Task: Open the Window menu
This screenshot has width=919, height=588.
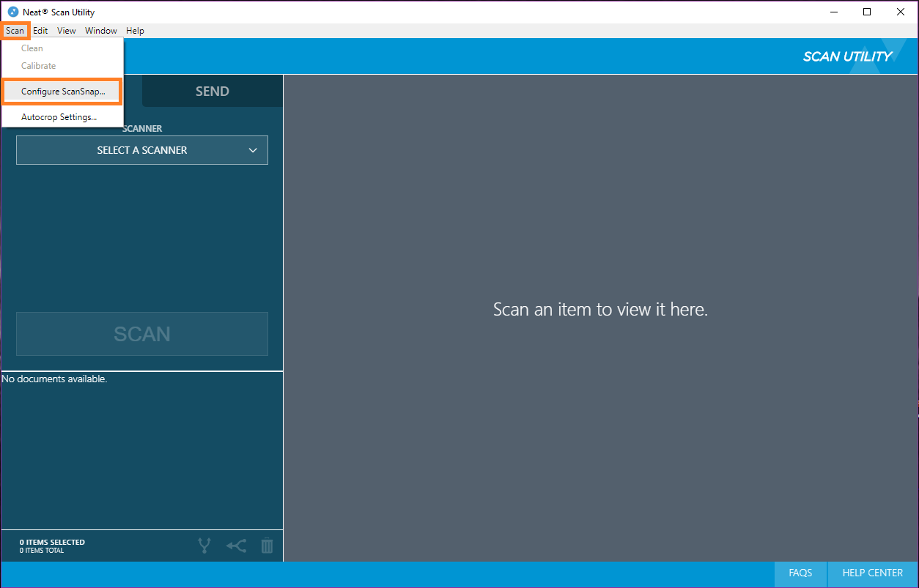Action: click(101, 31)
